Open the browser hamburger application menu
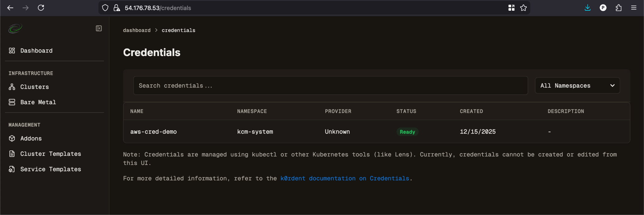The height and width of the screenshot is (215, 644). (634, 8)
